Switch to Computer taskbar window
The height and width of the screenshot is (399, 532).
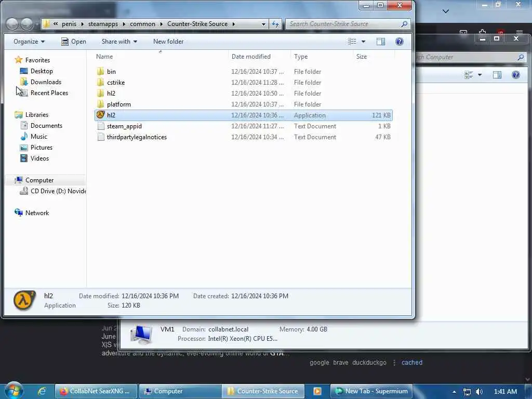pyautogui.click(x=180, y=391)
